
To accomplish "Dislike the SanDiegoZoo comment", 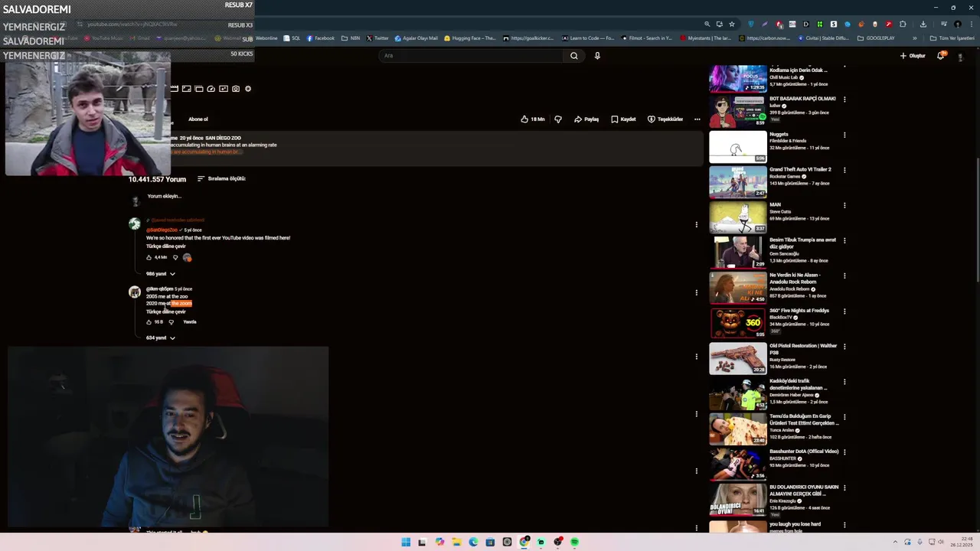I will coord(175,257).
